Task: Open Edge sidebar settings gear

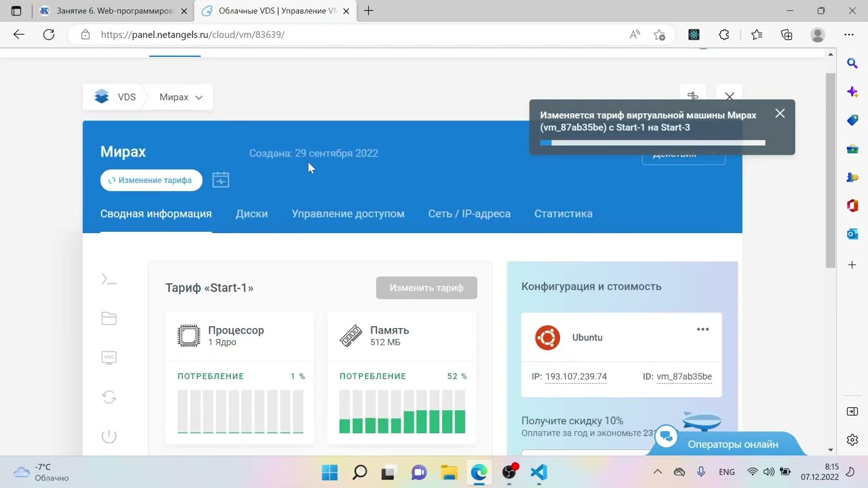Action: [852, 439]
